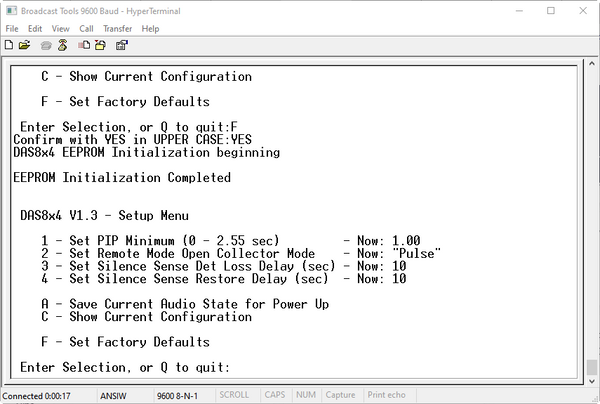Open the View menu
600x404 pixels.
[x=60, y=29]
